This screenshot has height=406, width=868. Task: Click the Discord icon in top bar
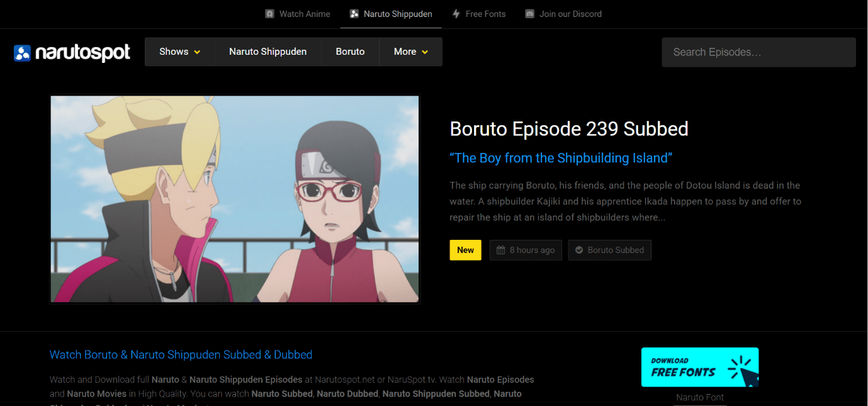tap(530, 14)
